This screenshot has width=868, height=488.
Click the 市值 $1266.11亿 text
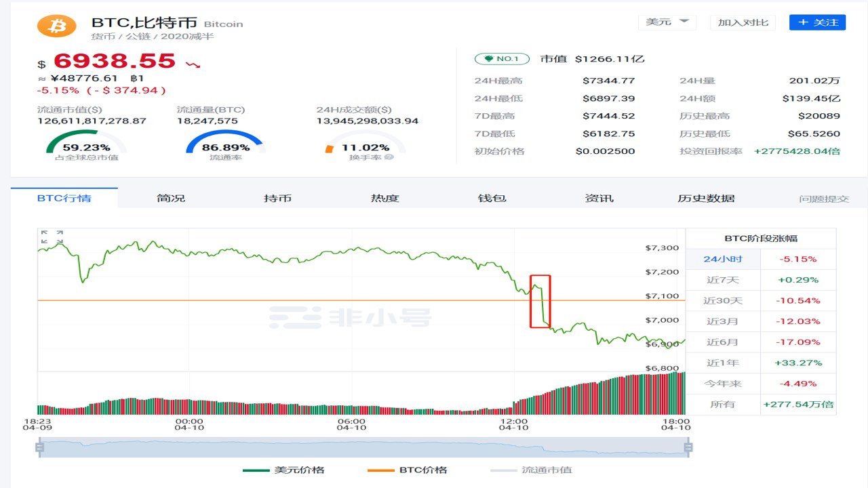[x=592, y=59]
